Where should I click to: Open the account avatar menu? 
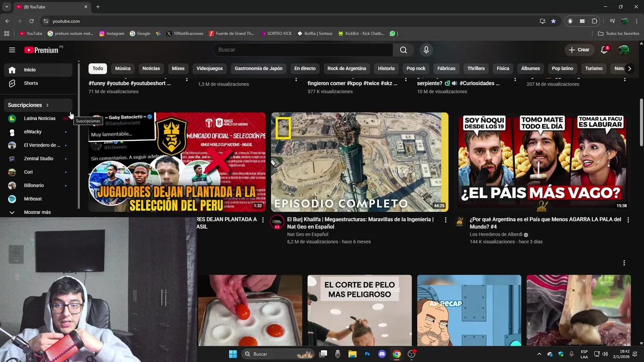623,50
